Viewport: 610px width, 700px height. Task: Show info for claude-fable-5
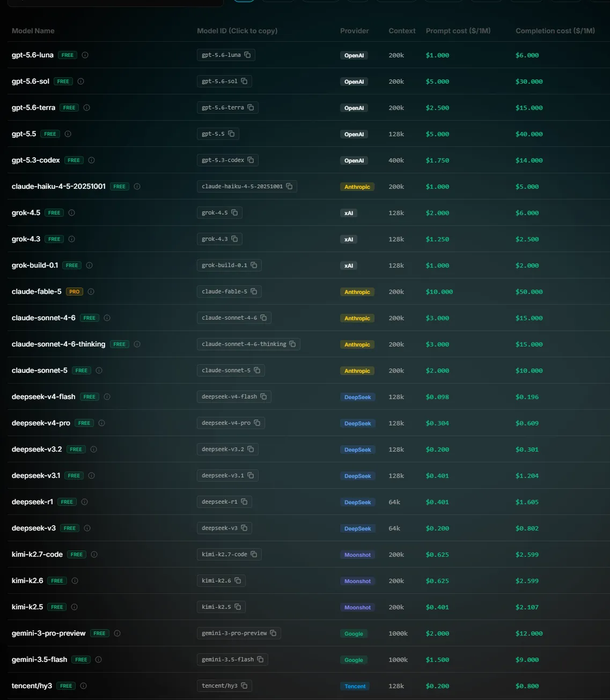pyautogui.click(x=91, y=292)
